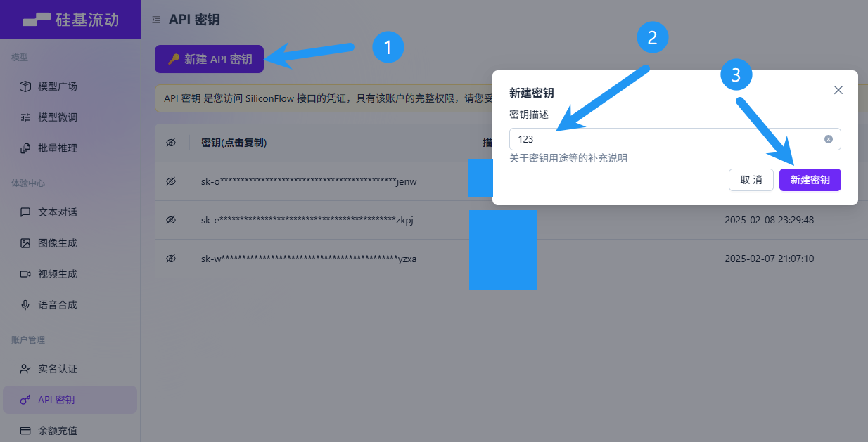Navigate to 语音合成 in sidebar
Image resolution: width=868 pixels, height=442 pixels.
[58, 305]
